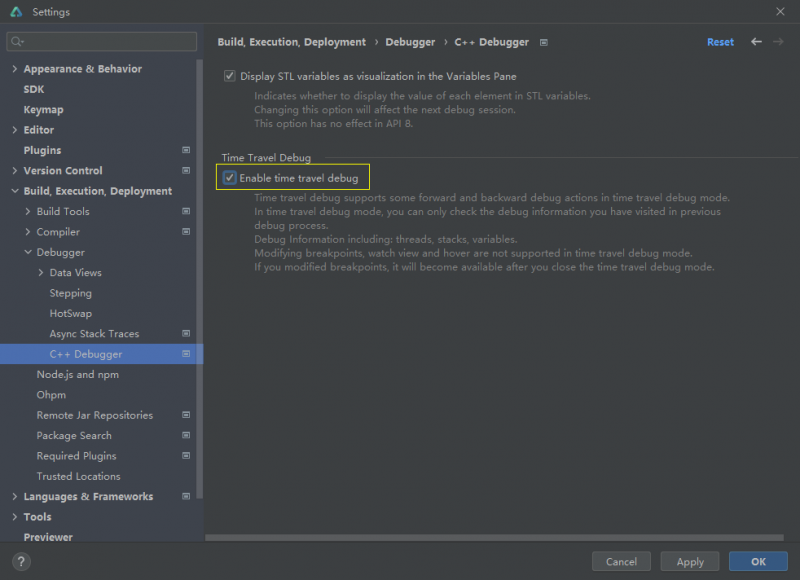The width and height of the screenshot is (800, 580).
Task: Click the back navigation arrow icon
Action: [756, 42]
